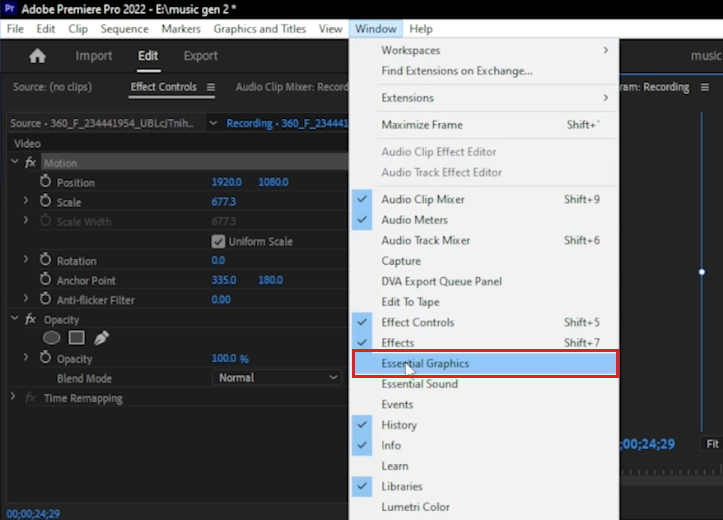723x520 pixels.
Task: Toggle Position animation stopwatch
Action: [45, 182]
